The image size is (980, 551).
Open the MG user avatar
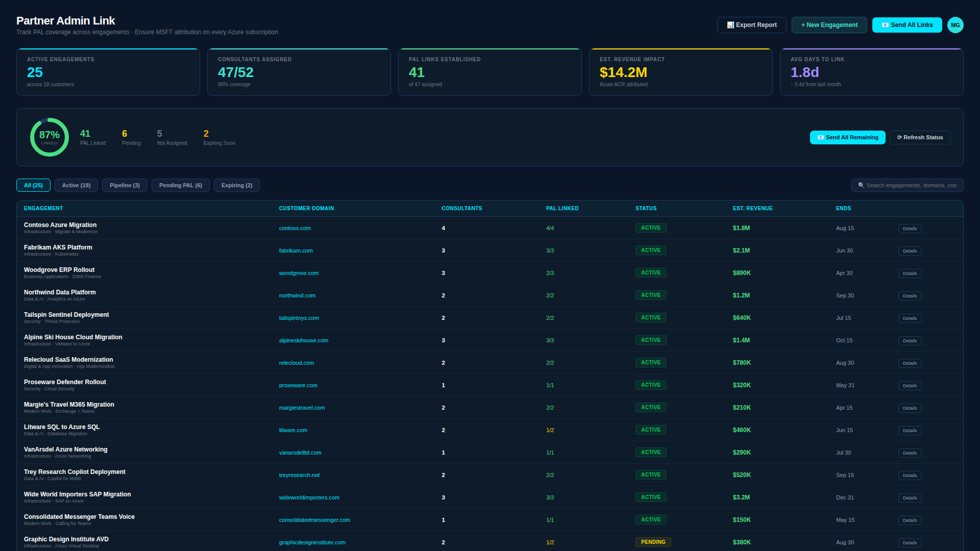[x=955, y=24]
